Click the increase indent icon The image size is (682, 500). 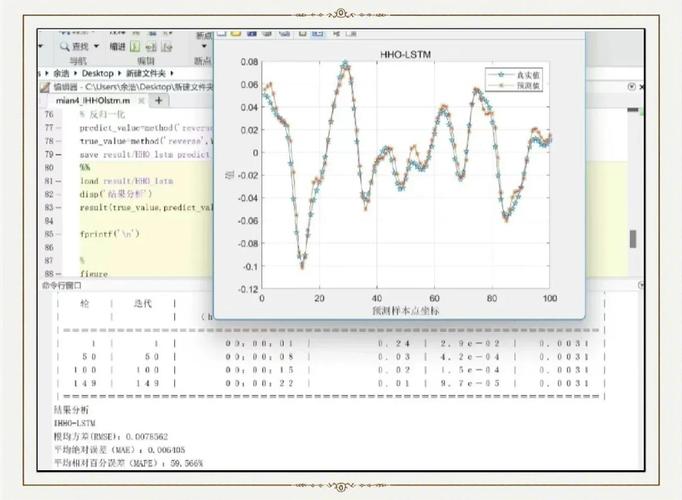151,47
